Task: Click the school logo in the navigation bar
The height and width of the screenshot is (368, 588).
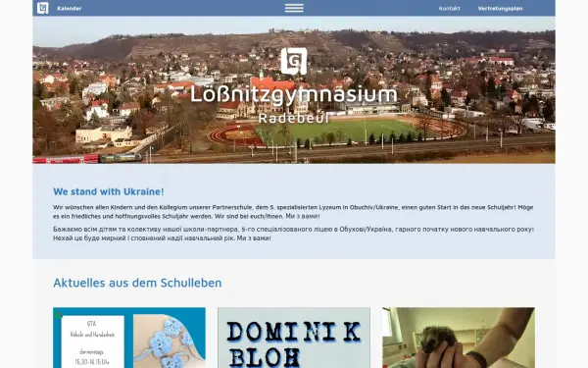Action: point(43,8)
